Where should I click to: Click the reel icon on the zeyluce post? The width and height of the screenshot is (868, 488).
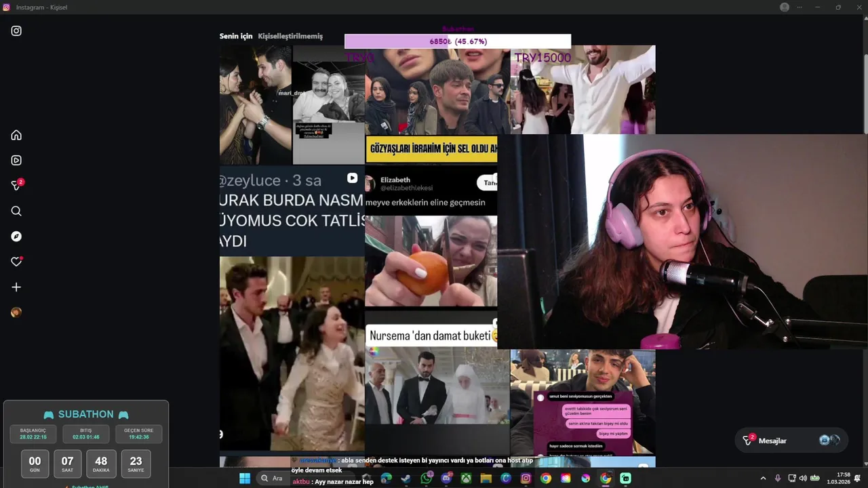coord(352,178)
